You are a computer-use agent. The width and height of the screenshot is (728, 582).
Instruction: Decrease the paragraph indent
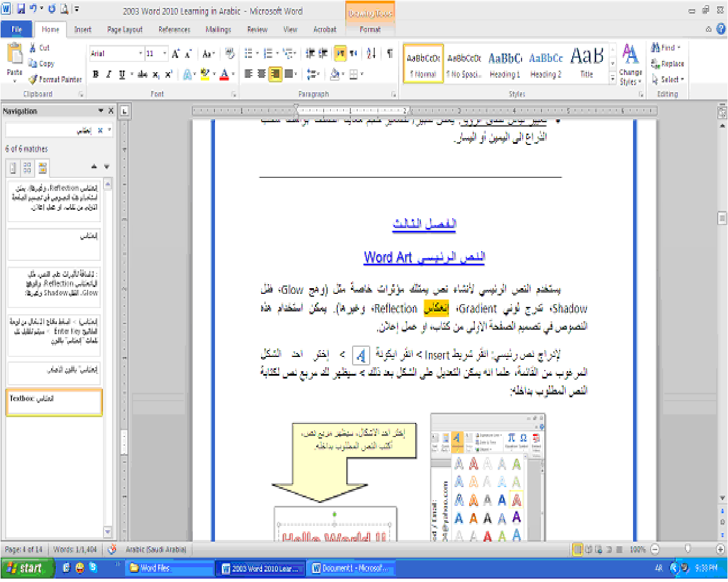(310, 53)
